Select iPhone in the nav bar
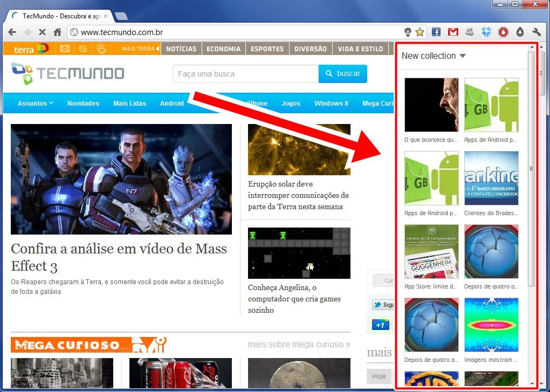The height and width of the screenshot is (392, 550). click(257, 103)
